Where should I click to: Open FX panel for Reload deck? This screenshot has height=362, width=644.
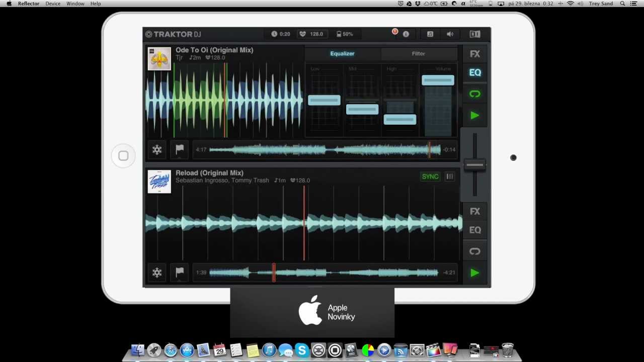(x=475, y=211)
